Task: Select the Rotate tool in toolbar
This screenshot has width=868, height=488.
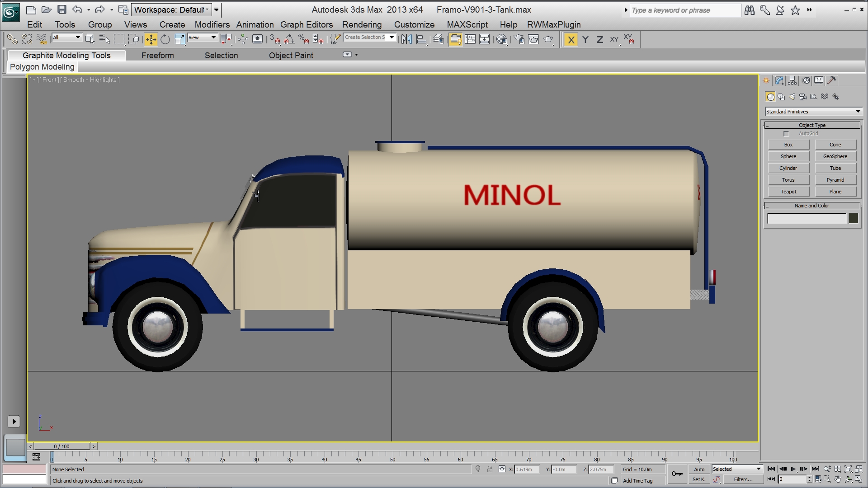Action: 165,40
